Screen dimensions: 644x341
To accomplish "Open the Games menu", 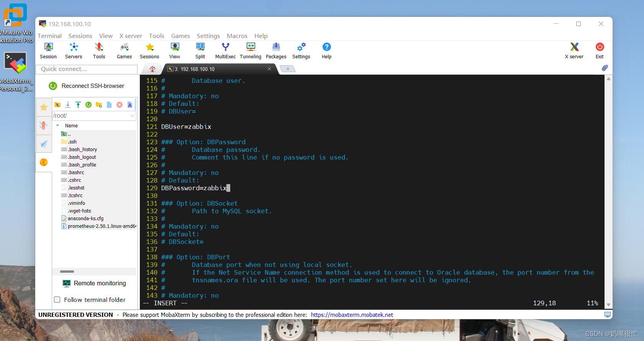I will click(x=180, y=36).
